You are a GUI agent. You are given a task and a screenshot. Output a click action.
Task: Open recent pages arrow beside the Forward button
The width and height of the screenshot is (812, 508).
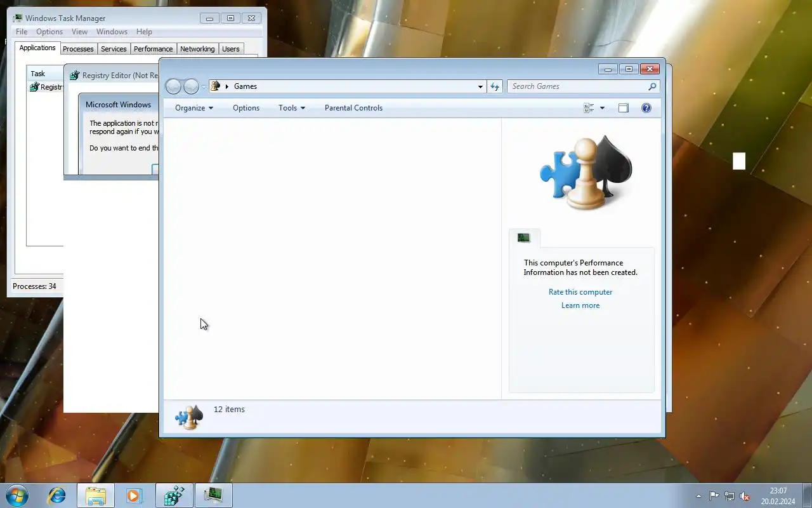204,87
